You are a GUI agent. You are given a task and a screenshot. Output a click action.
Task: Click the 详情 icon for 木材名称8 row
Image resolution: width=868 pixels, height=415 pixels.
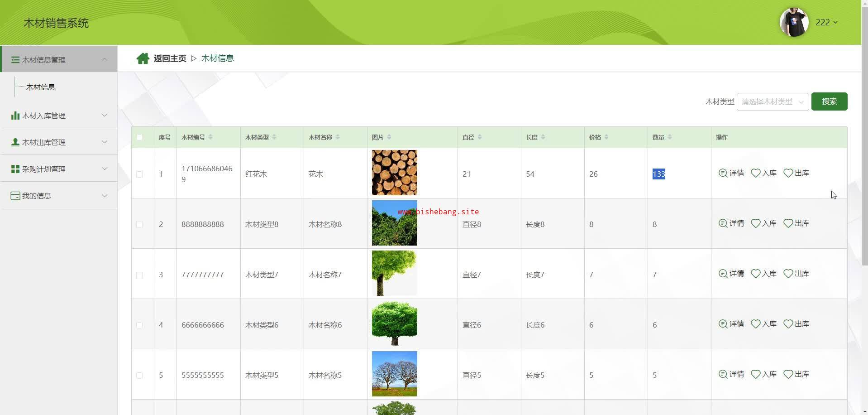(723, 223)
